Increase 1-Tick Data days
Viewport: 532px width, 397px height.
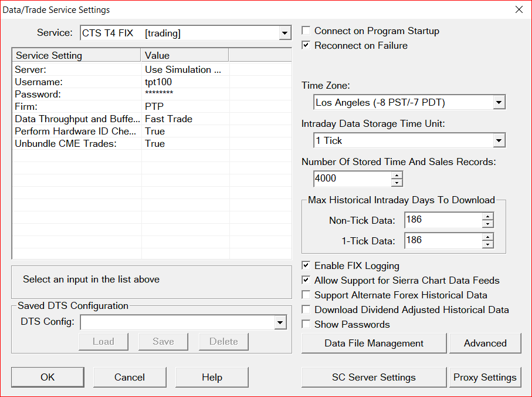(x=487, y=237)
